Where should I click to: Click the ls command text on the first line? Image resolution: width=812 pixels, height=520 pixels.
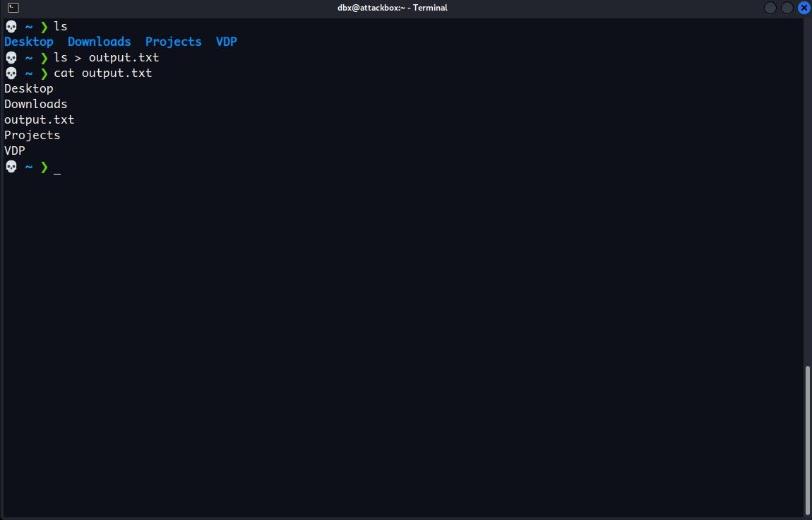[60, 26]
